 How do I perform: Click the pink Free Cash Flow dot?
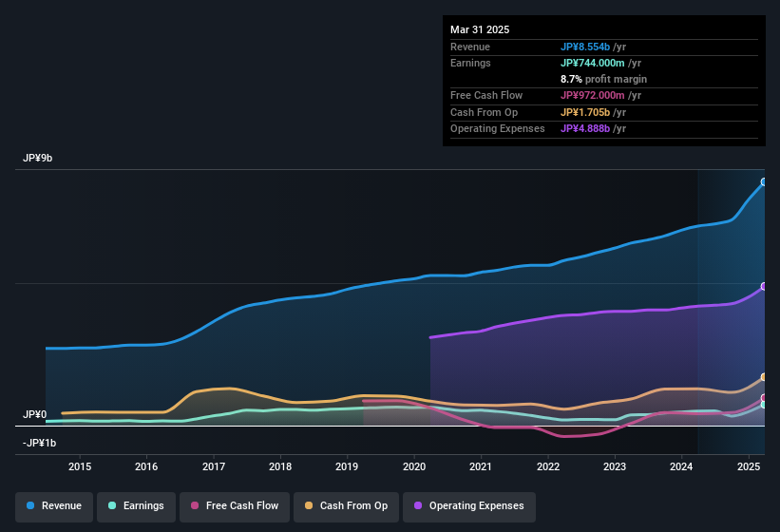pos(195,505)
